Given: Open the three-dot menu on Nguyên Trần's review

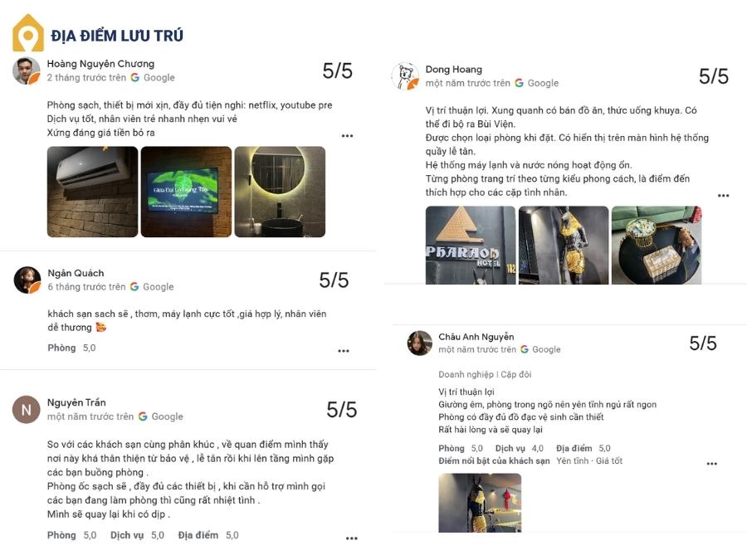Looking at the screenshot, I should 352,538.
